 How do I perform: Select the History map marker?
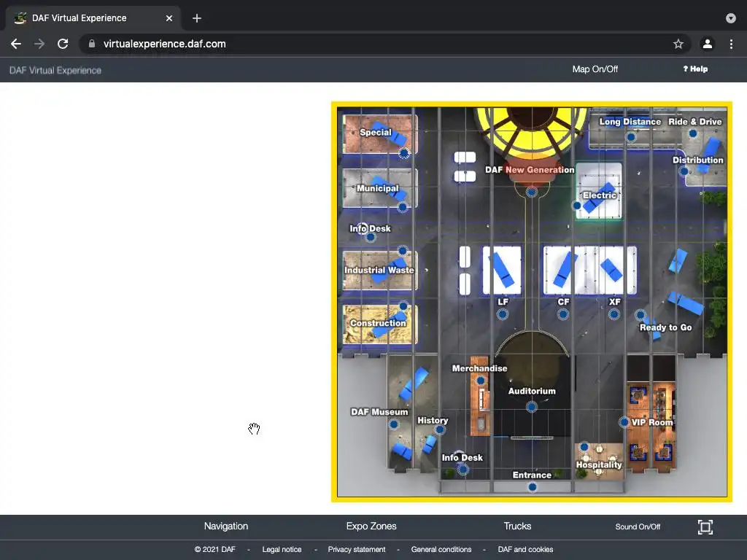point(440,430)
